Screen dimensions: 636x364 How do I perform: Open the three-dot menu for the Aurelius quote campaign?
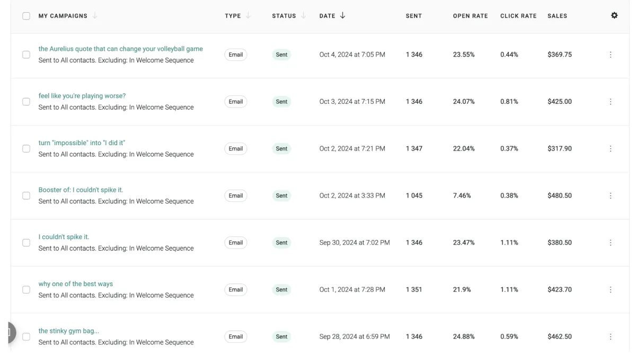[x=611, y=55]
